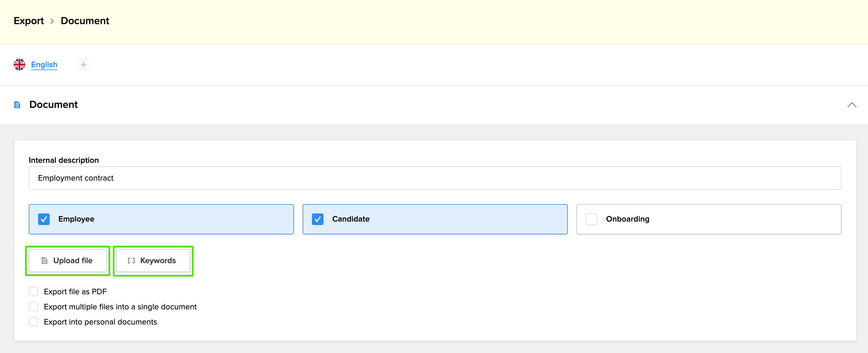
Task: Enable Export file as PDF
Action: tap(33, 291)
